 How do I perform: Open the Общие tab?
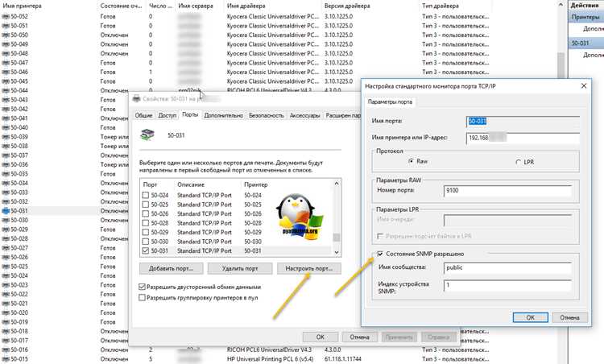(143, 115)
